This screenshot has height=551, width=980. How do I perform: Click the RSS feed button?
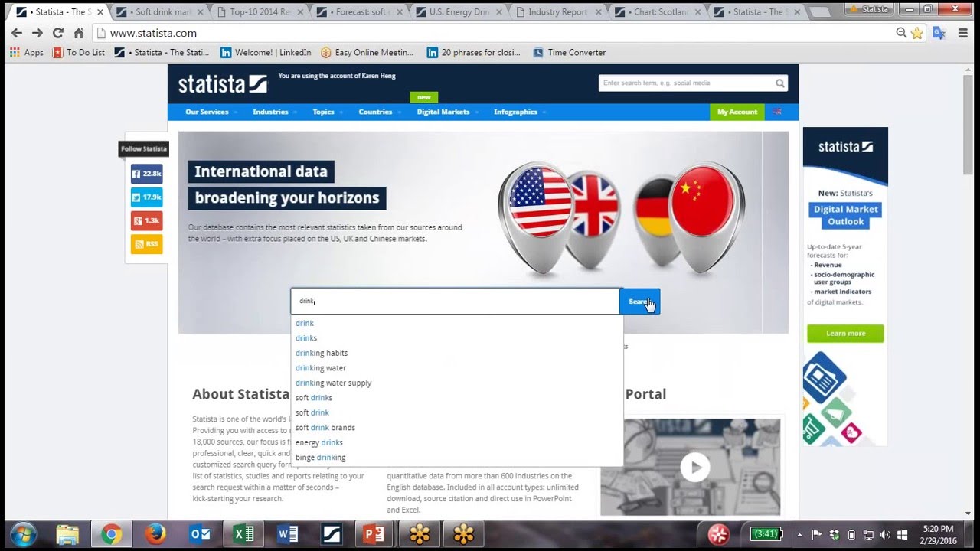(x=146, y=245)
